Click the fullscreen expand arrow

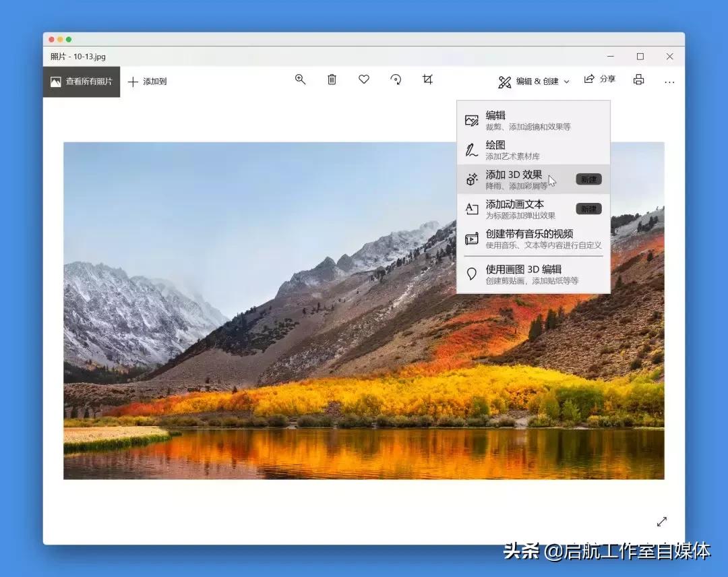[662, 521]
